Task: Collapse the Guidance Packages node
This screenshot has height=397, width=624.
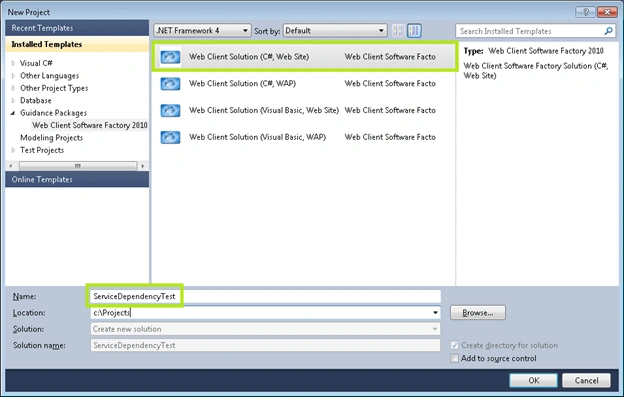Action: click(x=13, y=113)
